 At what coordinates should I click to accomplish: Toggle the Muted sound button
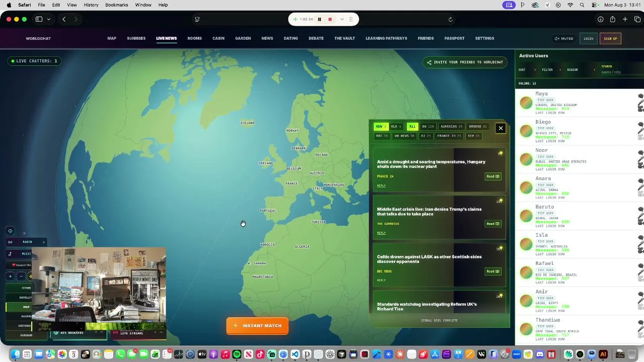563,38
